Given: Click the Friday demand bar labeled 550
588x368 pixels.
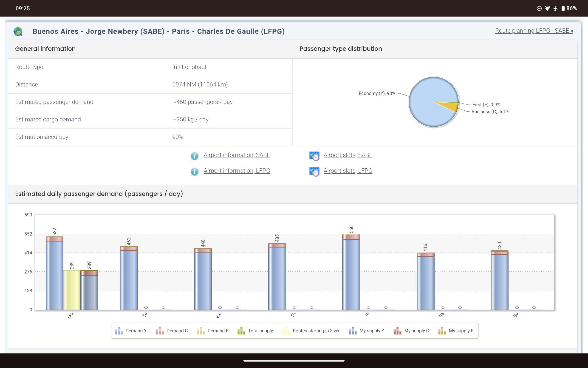Looking at the screenshot, I should tap(351, 272).
